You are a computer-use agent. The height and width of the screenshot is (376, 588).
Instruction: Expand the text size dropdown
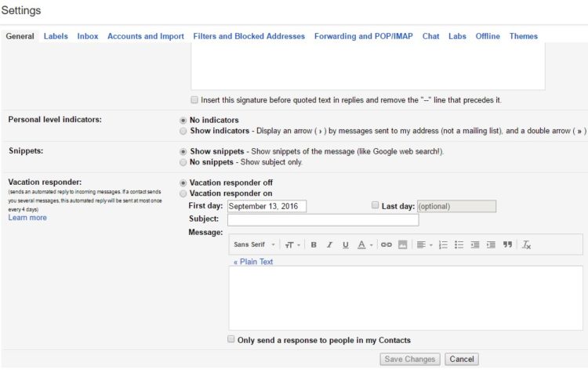click(292, 245)
